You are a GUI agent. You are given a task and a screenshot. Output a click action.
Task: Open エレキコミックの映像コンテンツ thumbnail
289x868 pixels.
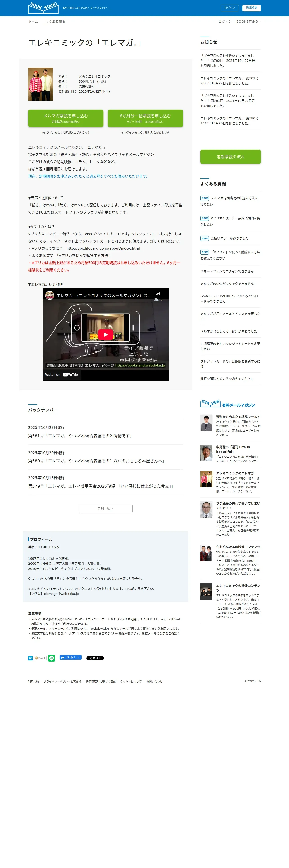[206, 591]
